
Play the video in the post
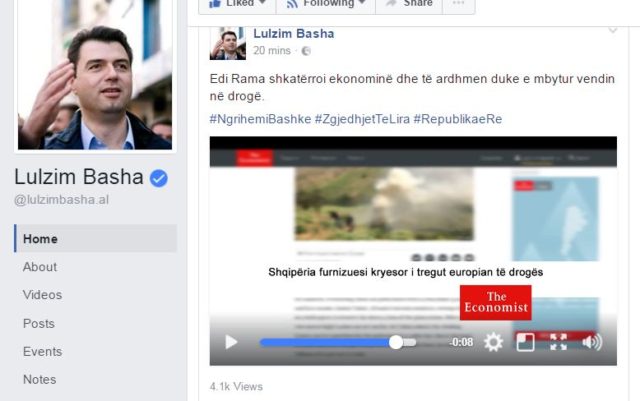coord(231,342)
